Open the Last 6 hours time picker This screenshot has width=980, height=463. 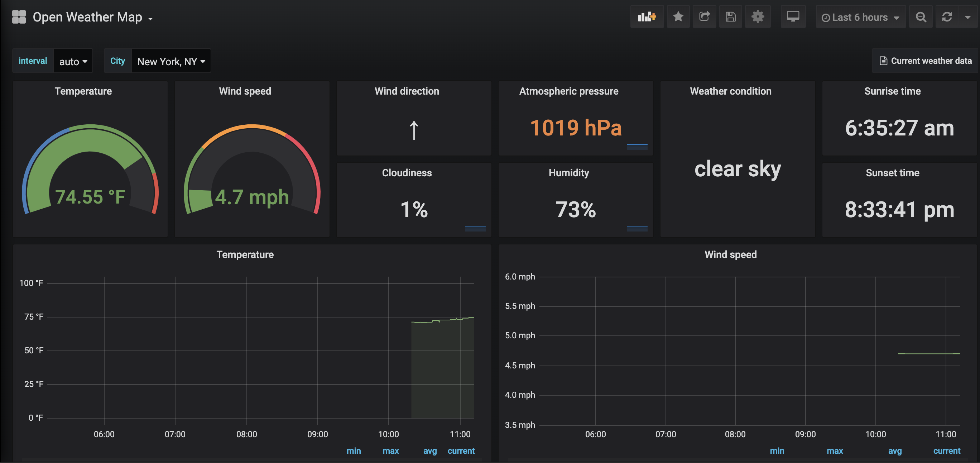point(860,18)
